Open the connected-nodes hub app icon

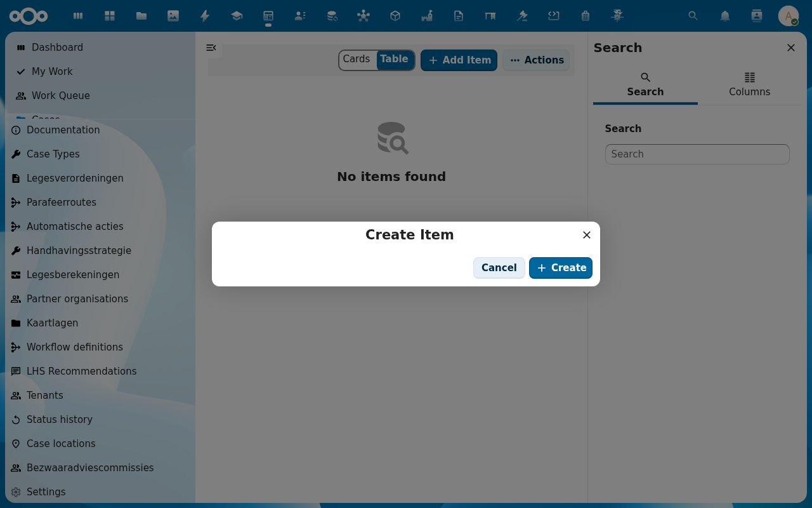tap(363, 16)
